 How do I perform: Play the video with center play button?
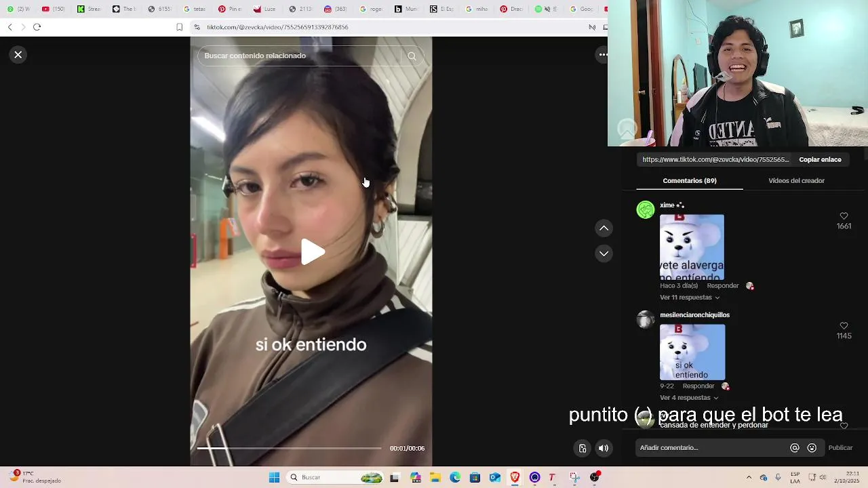312,252
